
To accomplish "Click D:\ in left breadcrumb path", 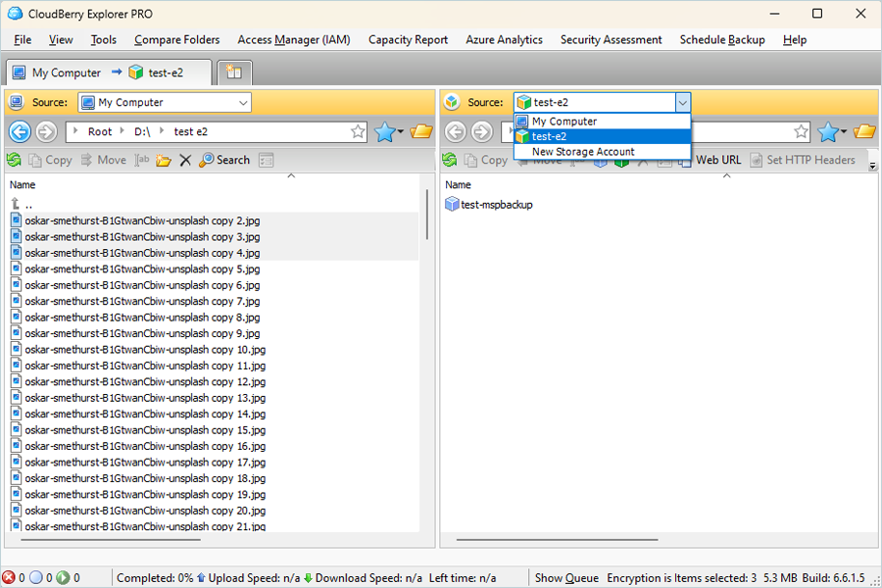I will [142, 131].
